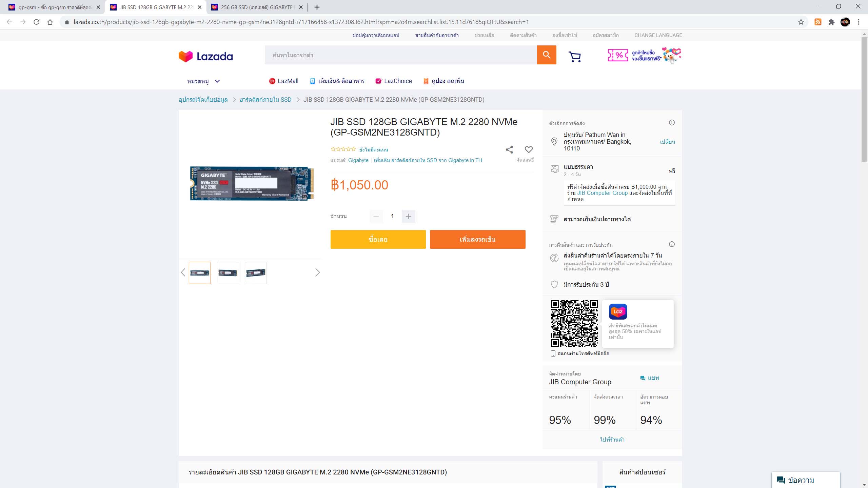This screenshot has height=488, width=868.
Task: Bookmark this page with star icon
Action: (801, 22)
